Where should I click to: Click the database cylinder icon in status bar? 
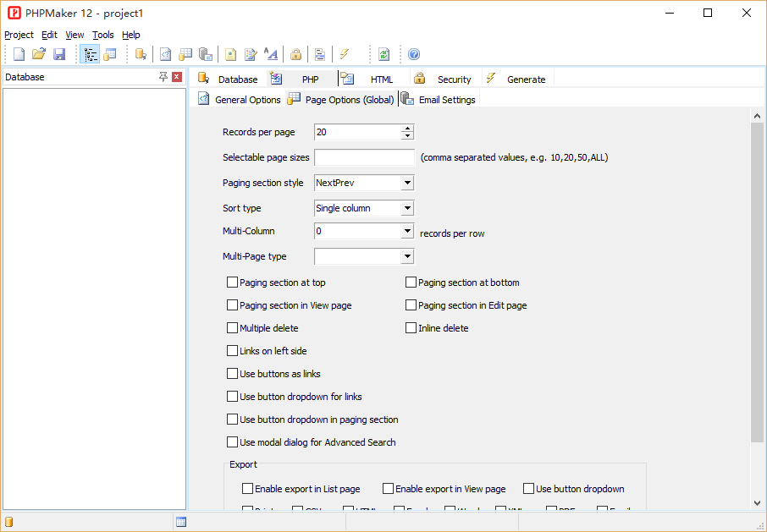(8, 522)
